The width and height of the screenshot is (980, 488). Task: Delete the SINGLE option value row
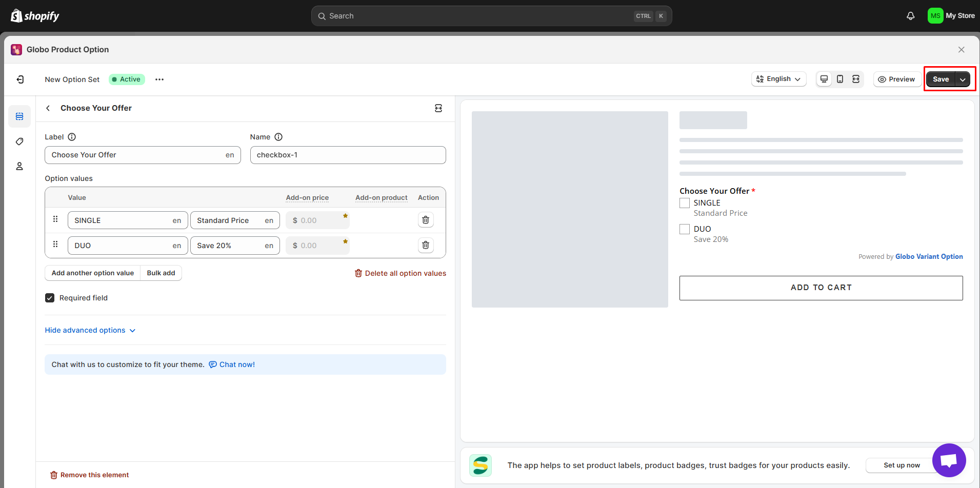click(x=425, y=220)
